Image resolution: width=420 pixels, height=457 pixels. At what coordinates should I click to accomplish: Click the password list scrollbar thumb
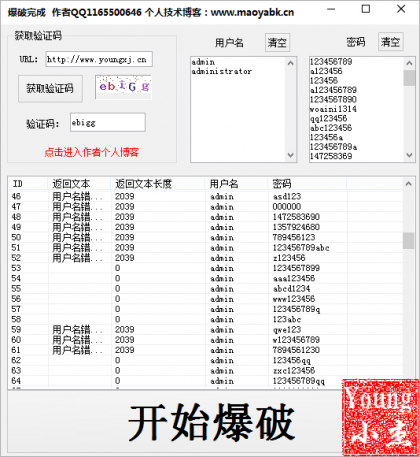click(409, 78)
